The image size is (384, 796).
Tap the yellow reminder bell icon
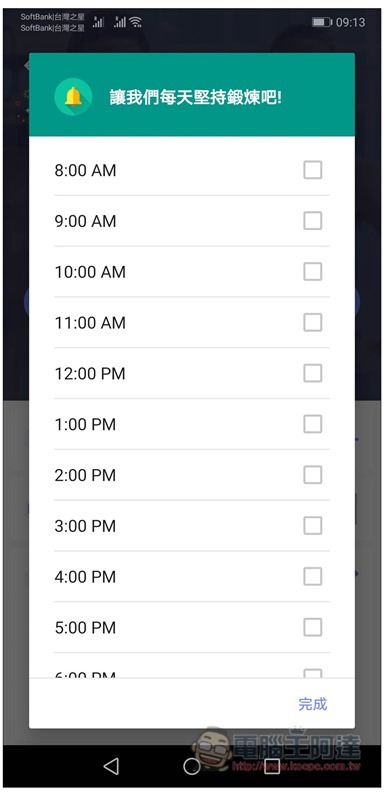[73, 96]
